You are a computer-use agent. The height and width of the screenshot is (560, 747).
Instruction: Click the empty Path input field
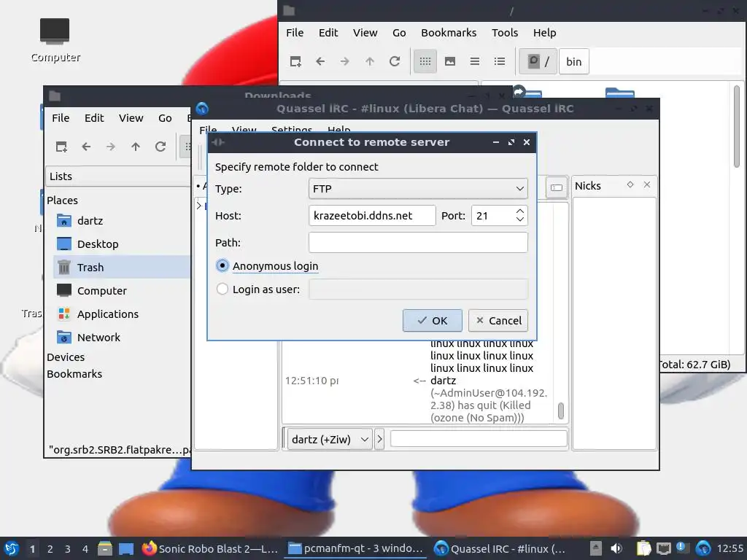418,242
